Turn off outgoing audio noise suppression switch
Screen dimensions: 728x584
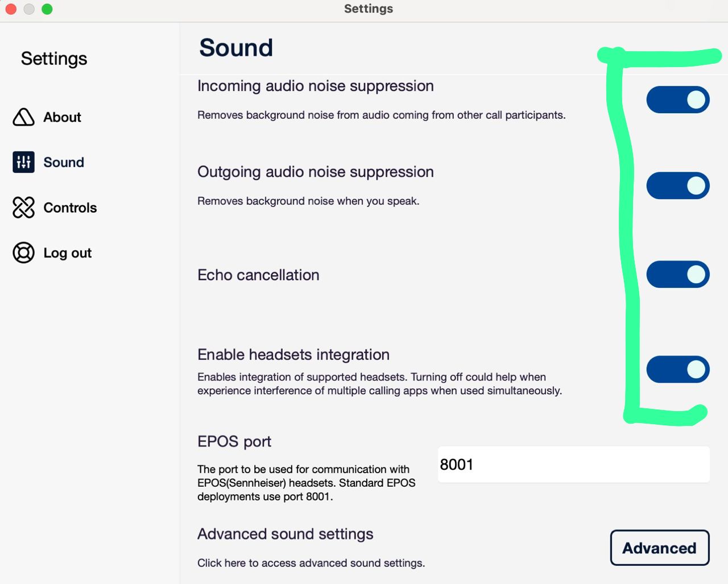677,186
